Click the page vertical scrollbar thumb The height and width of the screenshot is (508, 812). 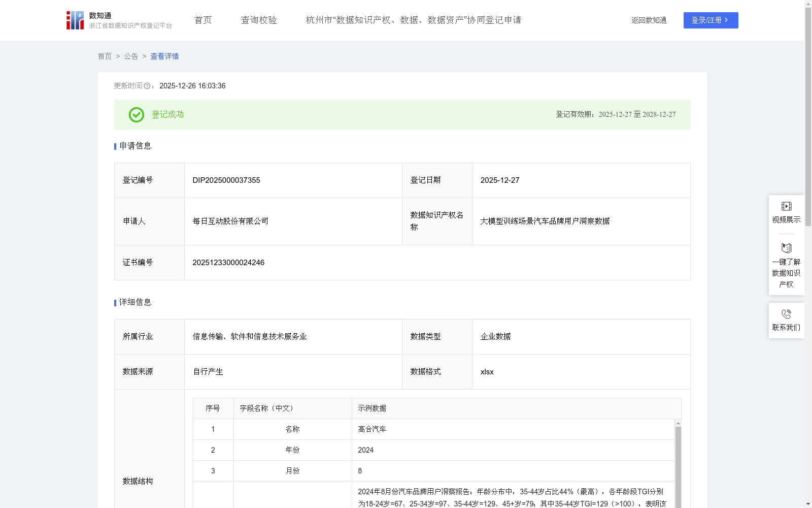[808, 117]
